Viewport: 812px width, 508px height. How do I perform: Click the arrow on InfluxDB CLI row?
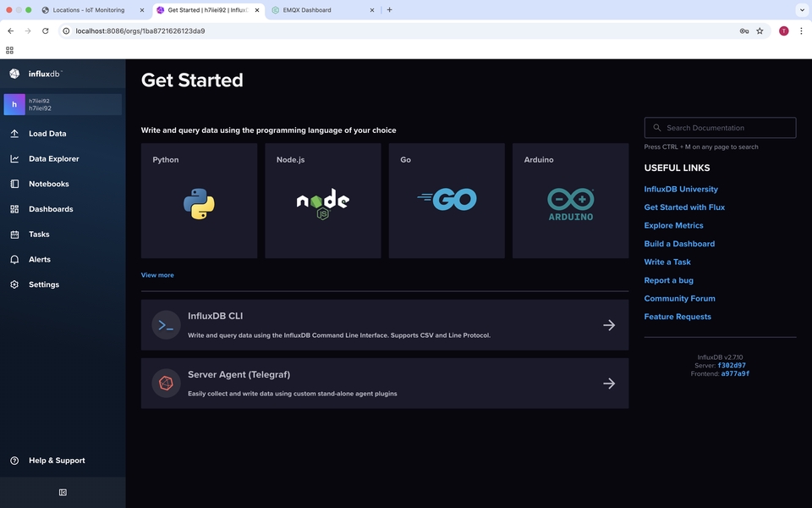(x=609, y=325)
